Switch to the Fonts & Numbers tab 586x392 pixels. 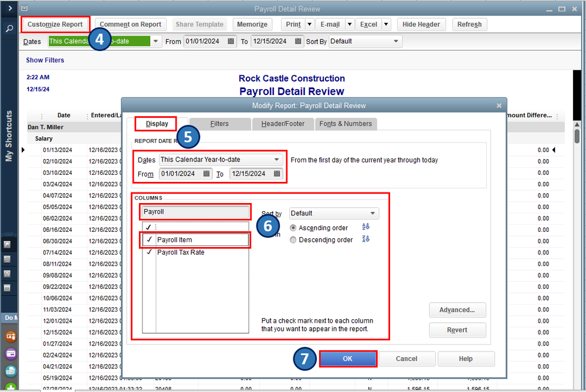(x=345, y=124)
